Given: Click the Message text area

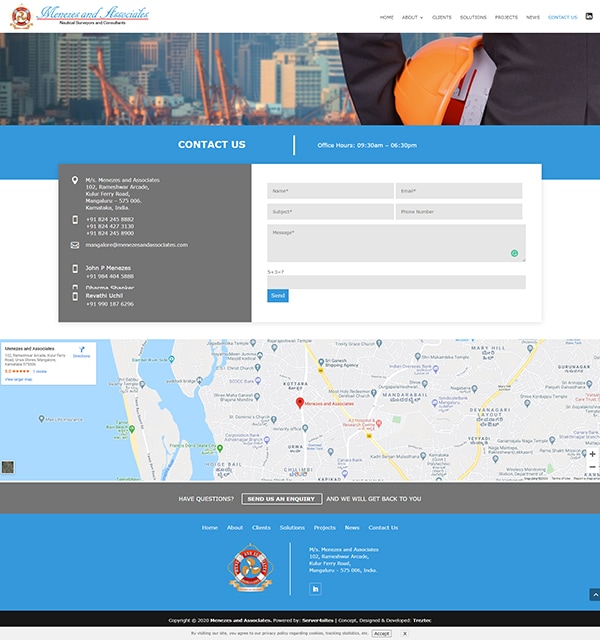Looking at the screenshot, I should point(396,243).
